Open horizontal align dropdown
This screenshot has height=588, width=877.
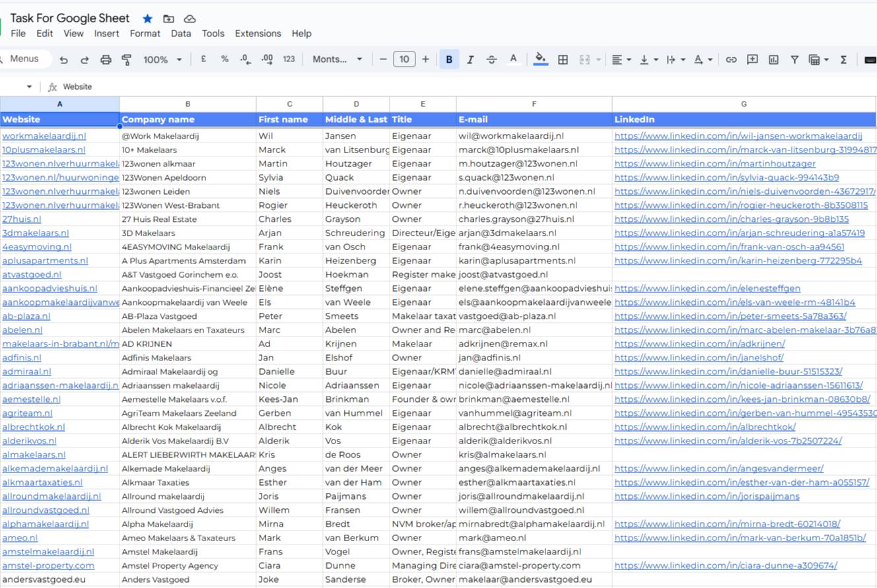(x=621, y=59)
